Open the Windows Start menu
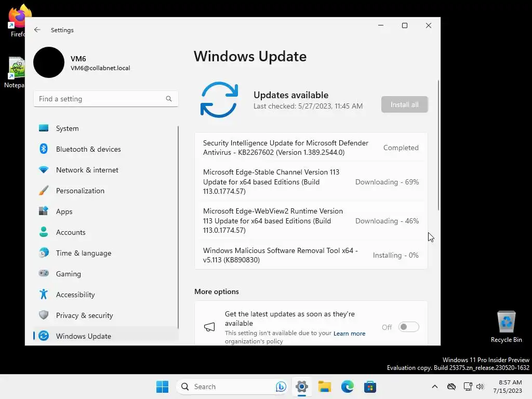The width and height of the screenshot is (532, 399). (162, 387)
